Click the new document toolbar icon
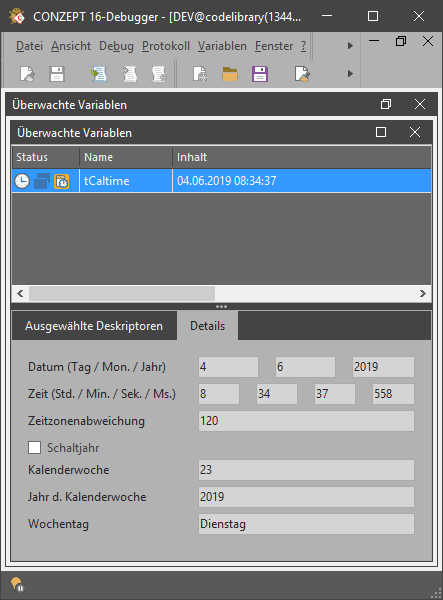Viewport: 443px width, 600px height. 27,74
